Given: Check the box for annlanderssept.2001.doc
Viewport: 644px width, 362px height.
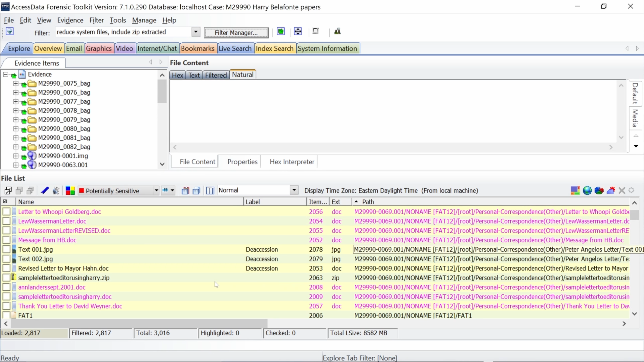Looking at the screenshot, I should tap(7, 287).
